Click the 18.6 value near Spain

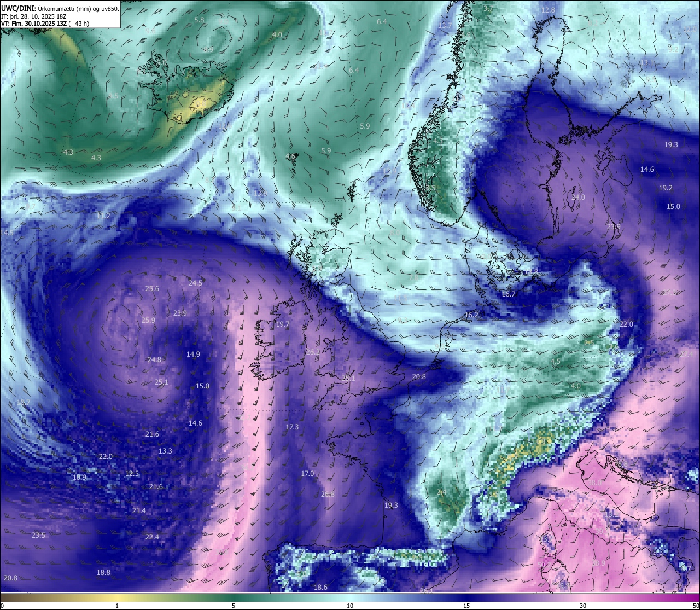[320, 587]
